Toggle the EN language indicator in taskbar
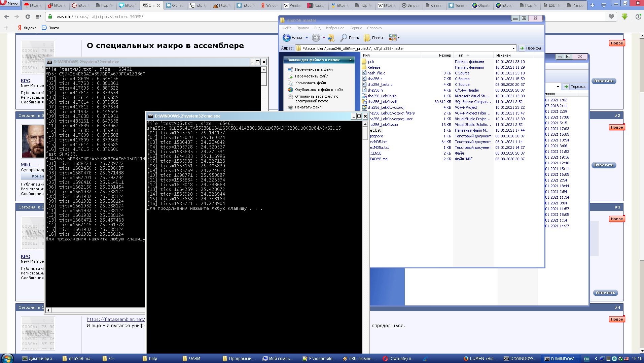The image size is (644, 363). click(586, 359)
